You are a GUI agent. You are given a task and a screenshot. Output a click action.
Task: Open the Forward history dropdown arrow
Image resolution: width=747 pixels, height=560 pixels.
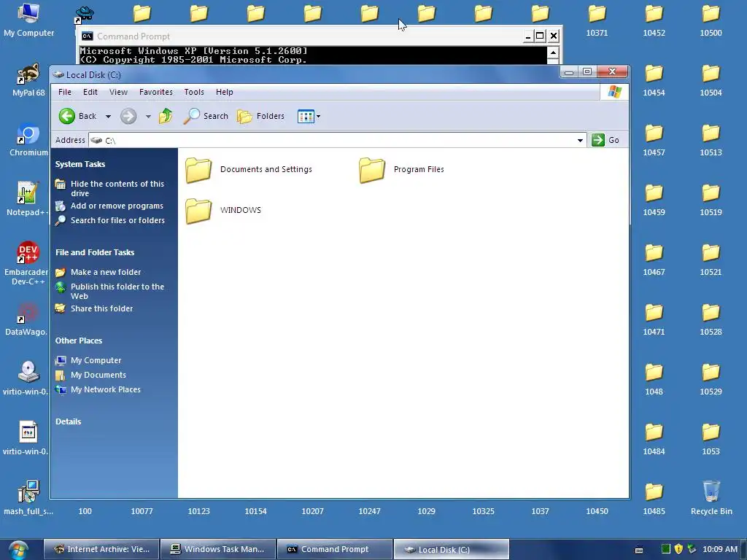[148, 116]
